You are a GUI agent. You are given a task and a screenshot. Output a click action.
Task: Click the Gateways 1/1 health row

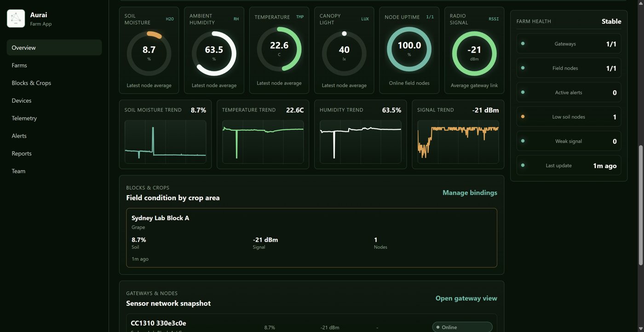tap(569, 44)
